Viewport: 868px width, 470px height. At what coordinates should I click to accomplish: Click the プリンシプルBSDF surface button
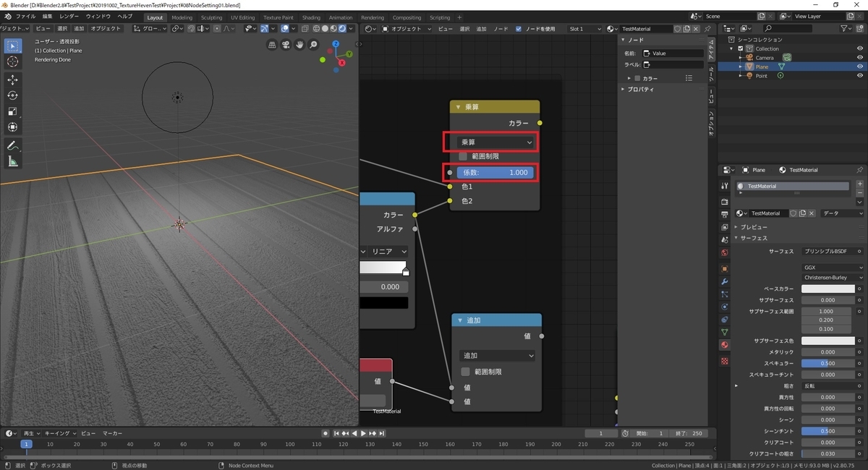click(829, 251)
